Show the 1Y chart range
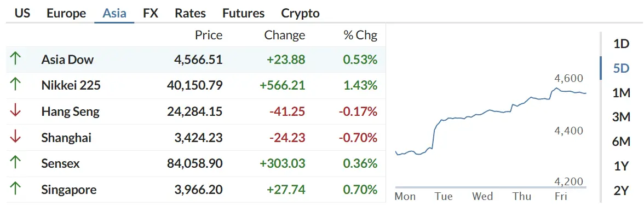Viewport: 644px width, 212px height. pyautogui.click(x=622, y=166)
